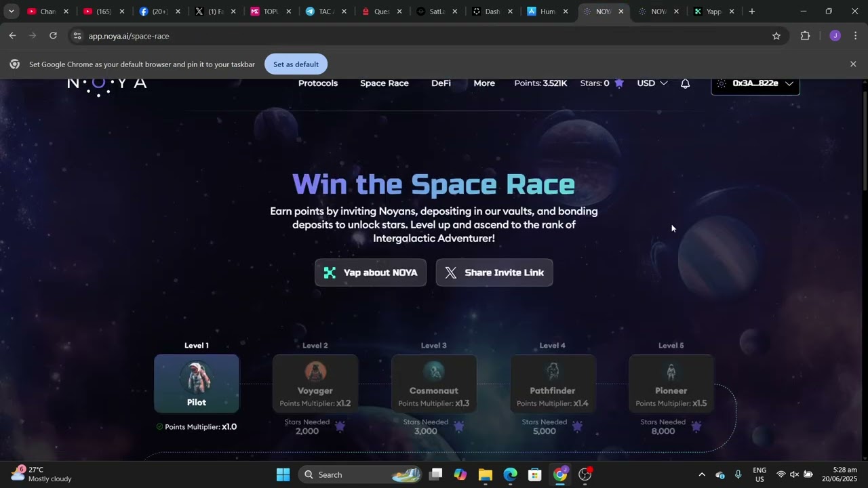Switch to the TOPU browser tab
The image size is (868, 488).
pyautogui.click(x=270, y=12)
